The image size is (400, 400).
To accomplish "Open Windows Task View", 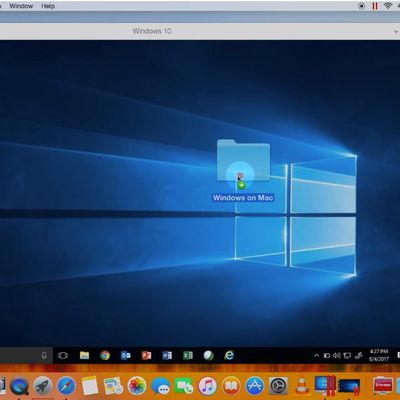I will coord(63,355).
